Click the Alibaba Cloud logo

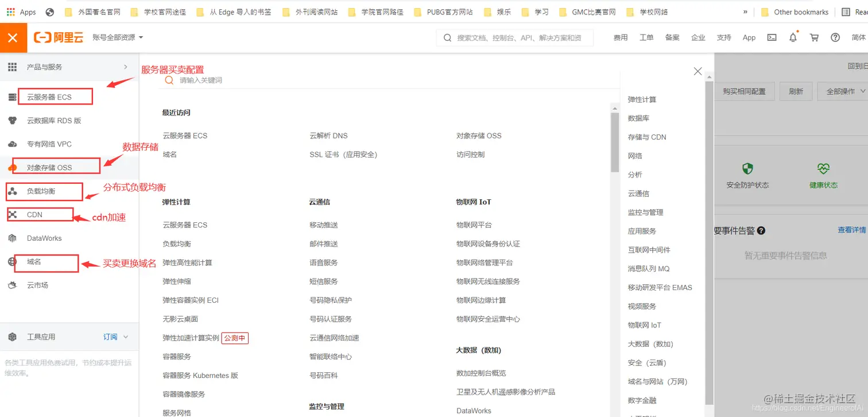pos(58,37)
